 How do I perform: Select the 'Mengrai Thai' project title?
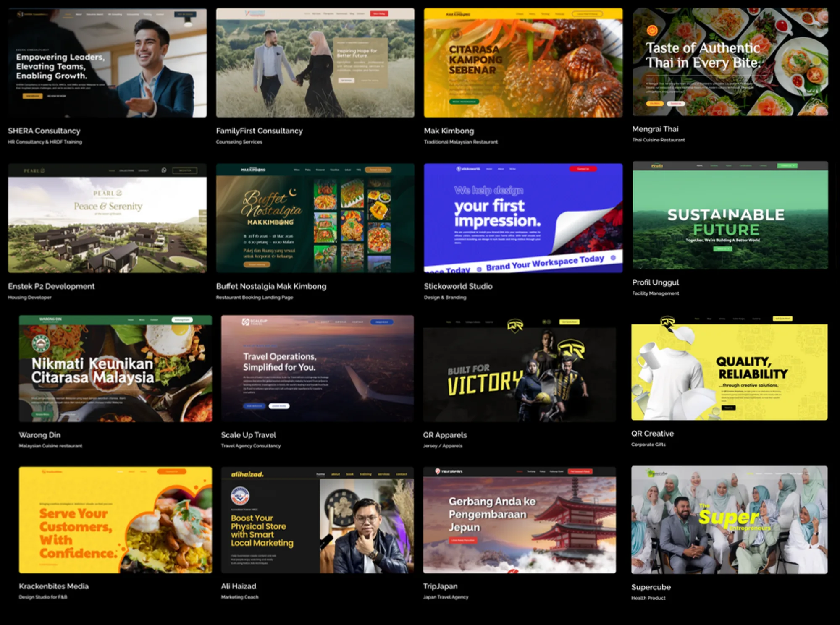655,129
